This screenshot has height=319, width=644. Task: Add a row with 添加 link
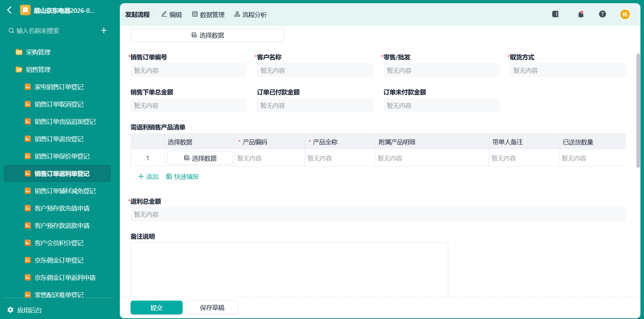coord(148,176)
